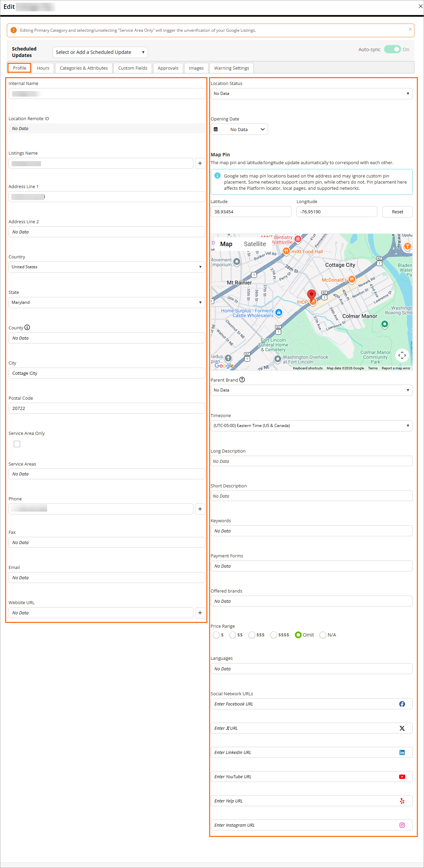Dismiss the warning banner with X
Viewport: 424px width, 868px height.
coord(410,29)
